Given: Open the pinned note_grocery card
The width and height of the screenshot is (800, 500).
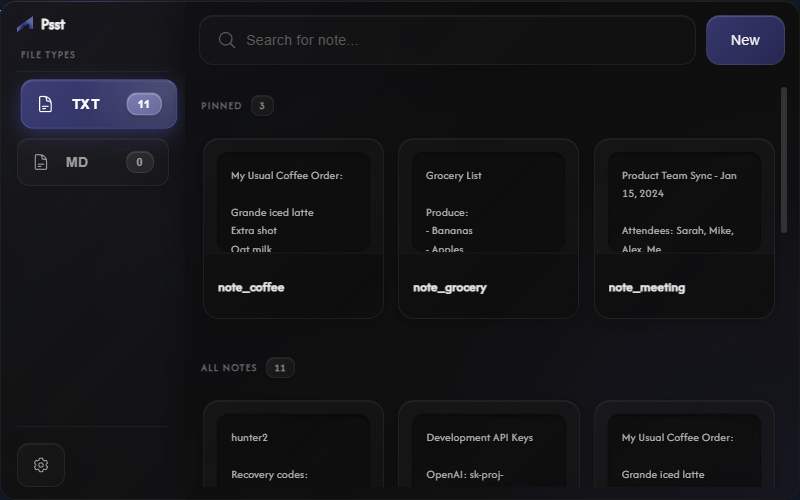Looking at the screenshot, I should pyautogui.click(x=488, y=229).
